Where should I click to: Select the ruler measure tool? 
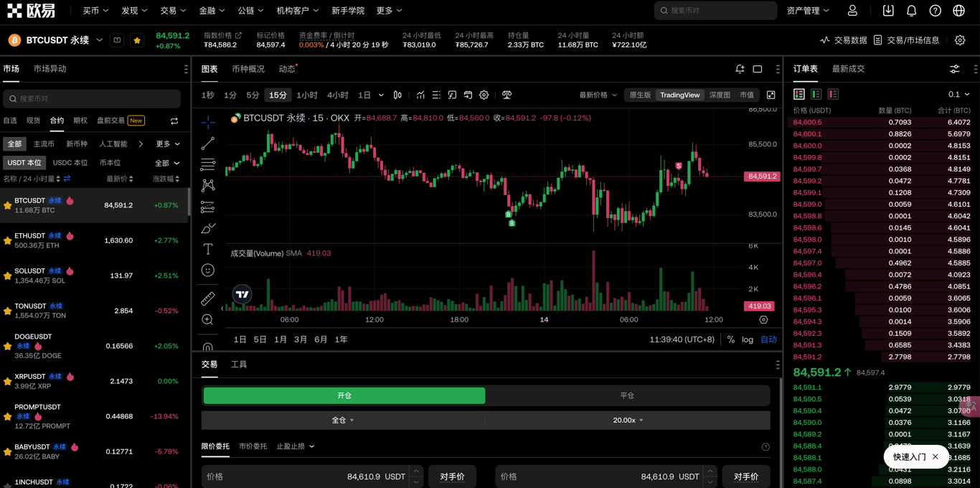click(x=208, y=298)
